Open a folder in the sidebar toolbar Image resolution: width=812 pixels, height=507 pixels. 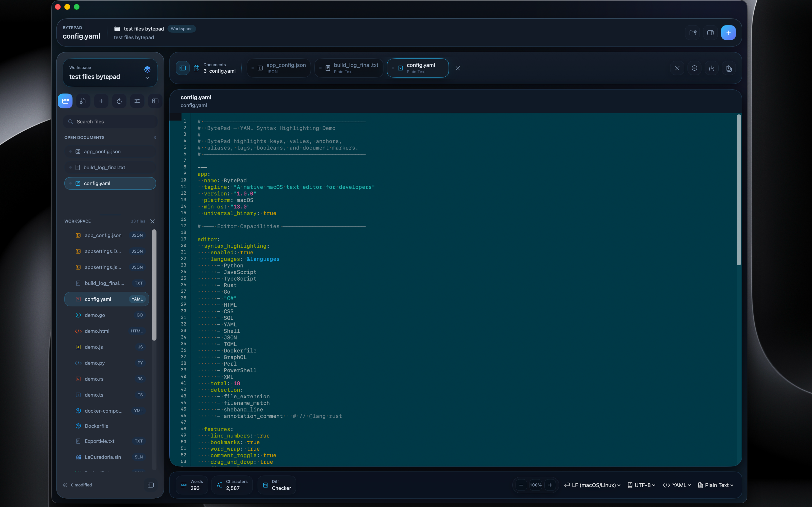point(65,101)
